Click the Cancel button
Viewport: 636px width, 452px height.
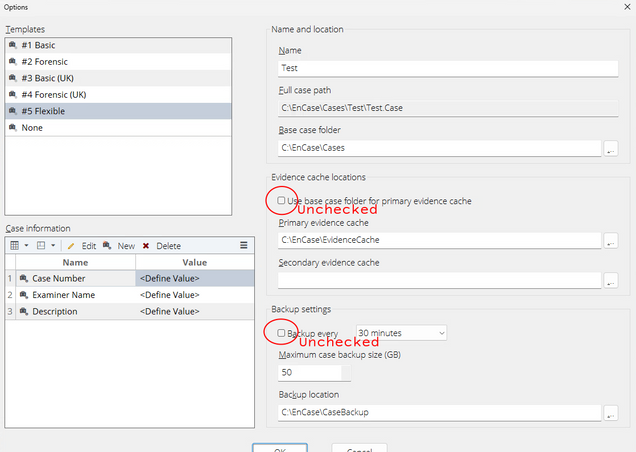(x=359, y=448)
